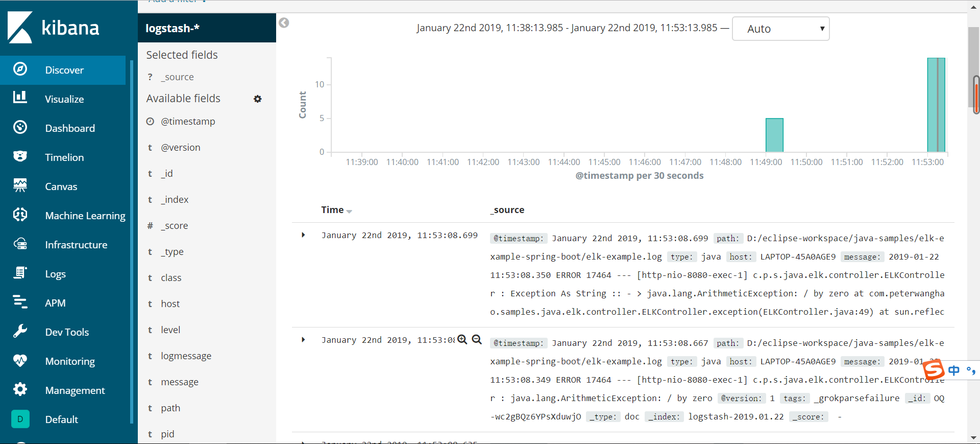Click the class field
980x444 pixels.
click(x=171, y=278)
